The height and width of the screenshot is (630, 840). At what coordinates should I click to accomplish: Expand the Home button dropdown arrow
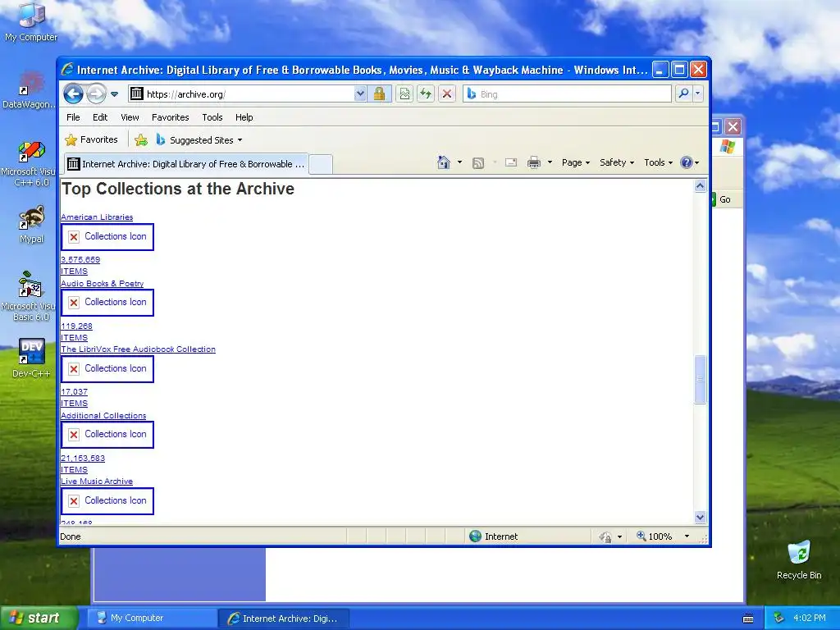[x=459, y=162]
